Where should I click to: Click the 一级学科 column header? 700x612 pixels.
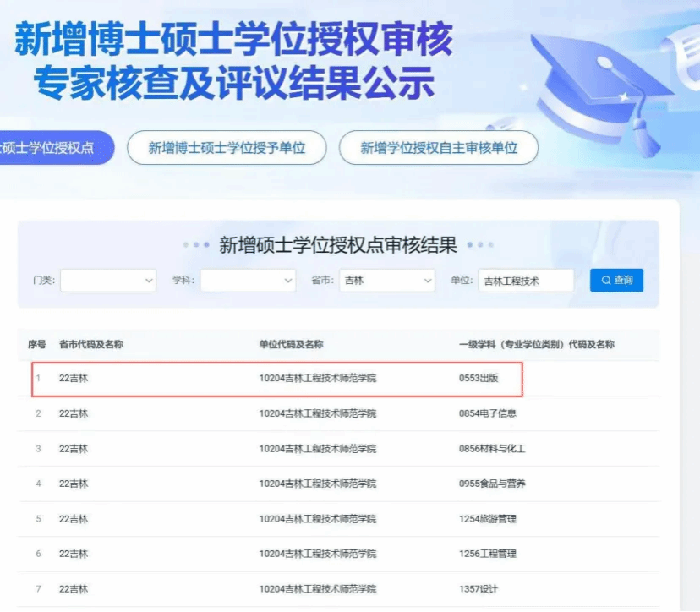tap(536, 344)
